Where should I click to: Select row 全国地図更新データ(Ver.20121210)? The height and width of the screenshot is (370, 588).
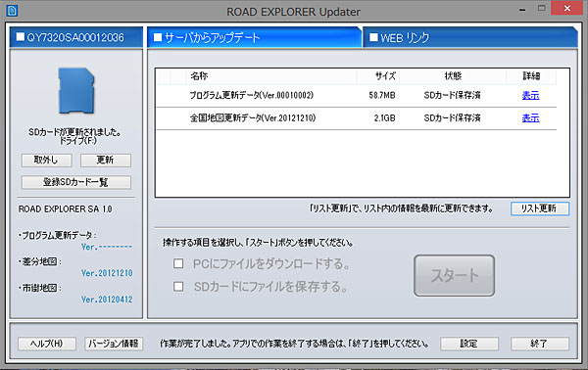(x=356, y=118)
